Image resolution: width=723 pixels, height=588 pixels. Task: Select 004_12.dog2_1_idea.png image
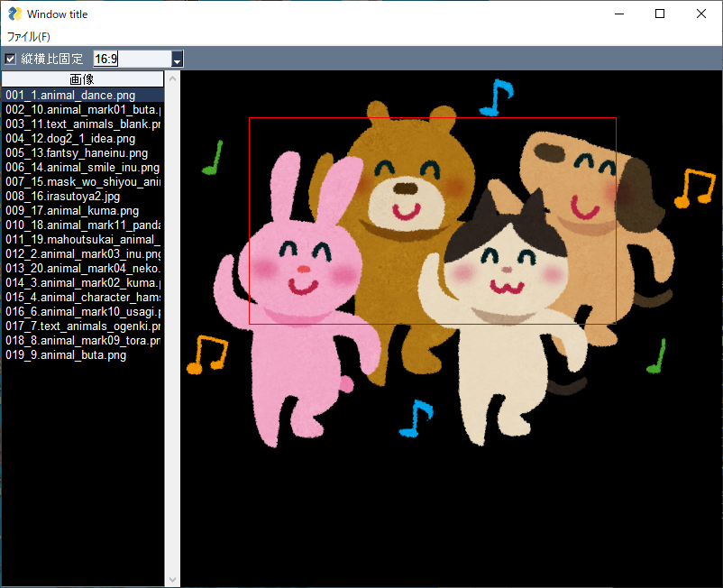[x=81, y=137]
